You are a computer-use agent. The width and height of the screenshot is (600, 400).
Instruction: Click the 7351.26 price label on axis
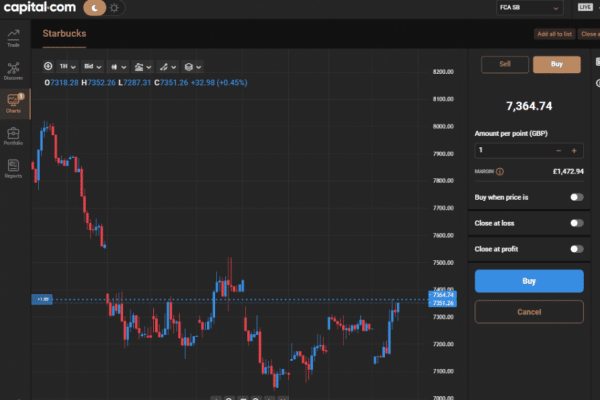443,303
